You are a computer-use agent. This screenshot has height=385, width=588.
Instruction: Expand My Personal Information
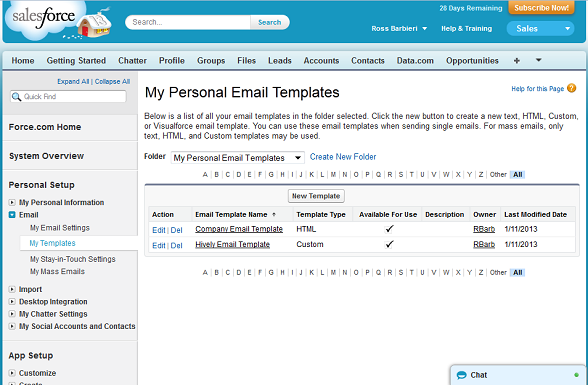point(12,202)
